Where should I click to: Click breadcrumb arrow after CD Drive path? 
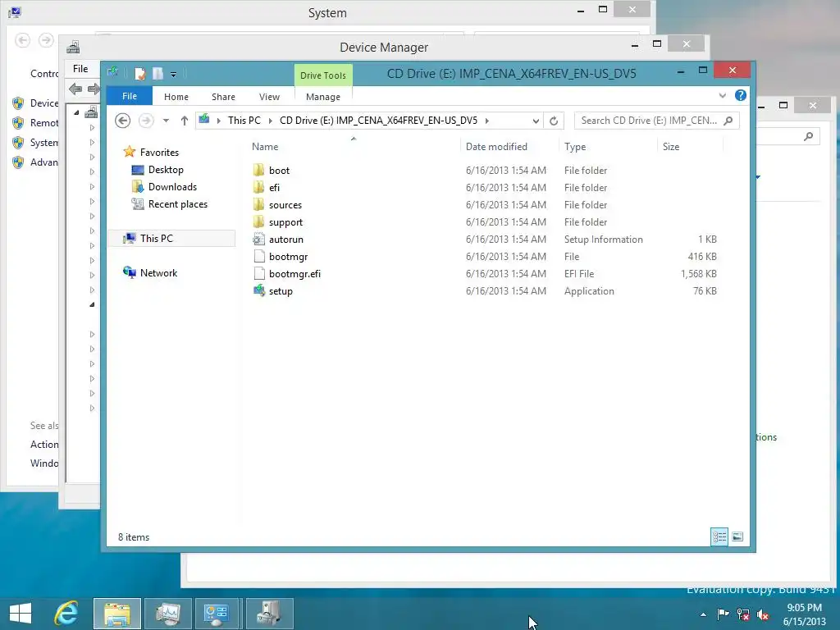[487, 121]
